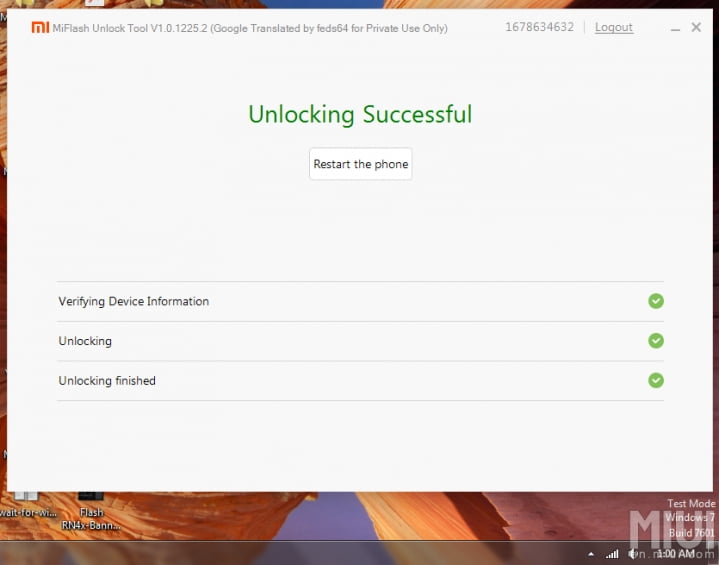
Task: Open the network signal tray icon
Action: 612,554
